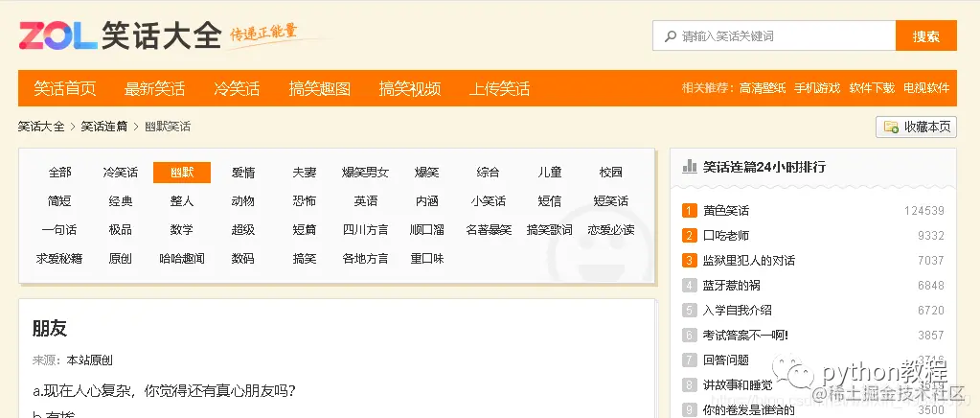The image size is (980, 418).
Task: Select the 爆笑男女 category
Action: pos(366,172)
